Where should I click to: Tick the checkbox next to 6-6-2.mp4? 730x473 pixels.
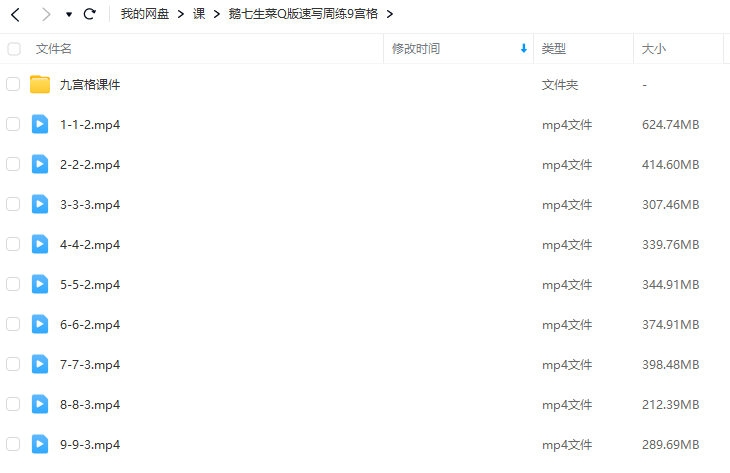[x=13, y=324]
